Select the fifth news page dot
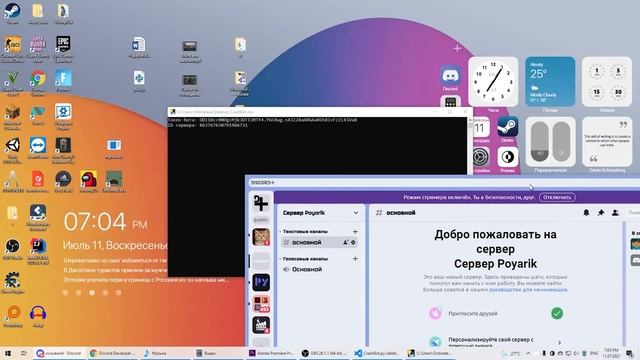The height and width of the screenshot is (360, 640). point(118,293)
